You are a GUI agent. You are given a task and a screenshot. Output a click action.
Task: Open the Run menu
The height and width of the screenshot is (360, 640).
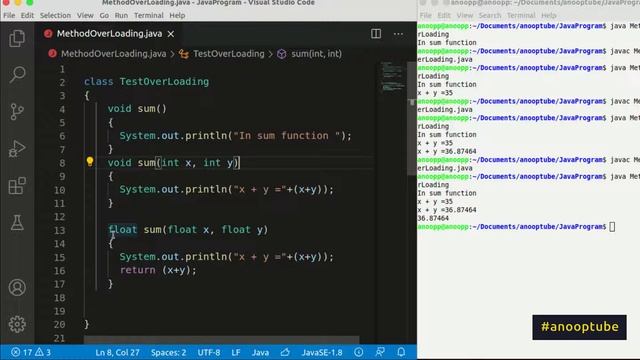point(121,16)
